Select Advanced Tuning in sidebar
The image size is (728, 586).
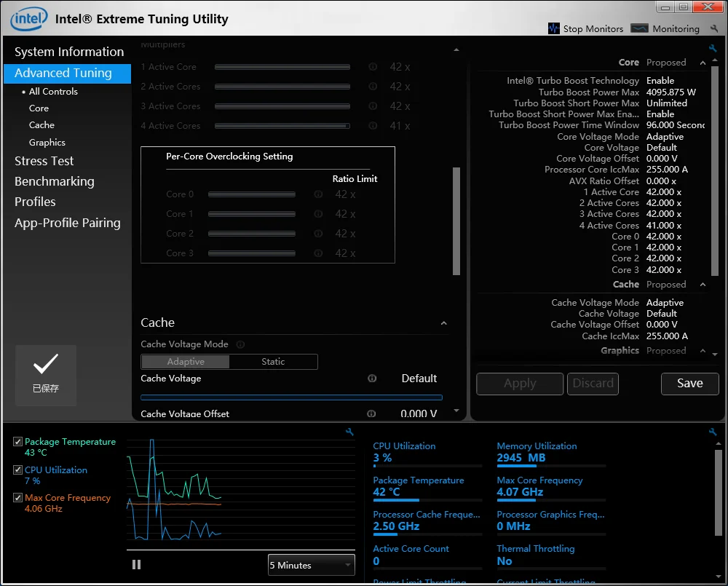pyautogui.click(x=67, y=74)
